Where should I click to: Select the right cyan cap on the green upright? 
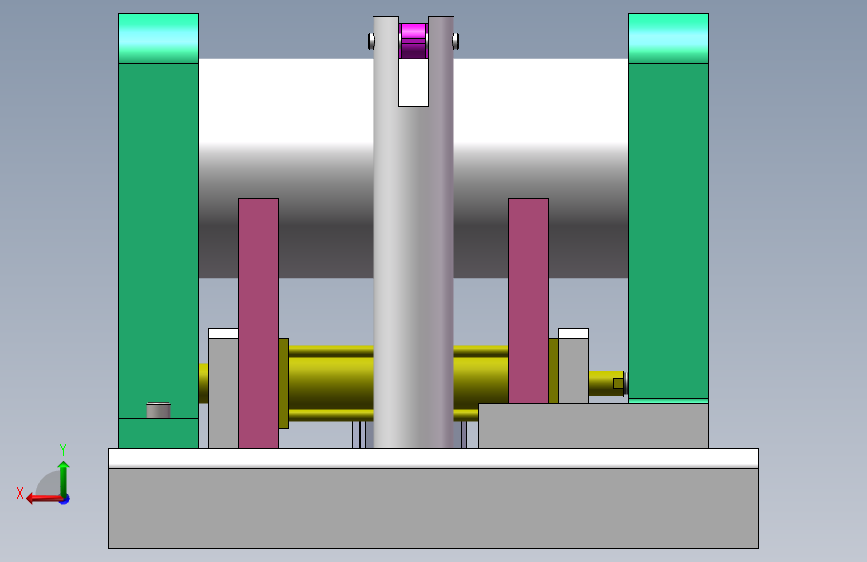click(x=668, y=38)
